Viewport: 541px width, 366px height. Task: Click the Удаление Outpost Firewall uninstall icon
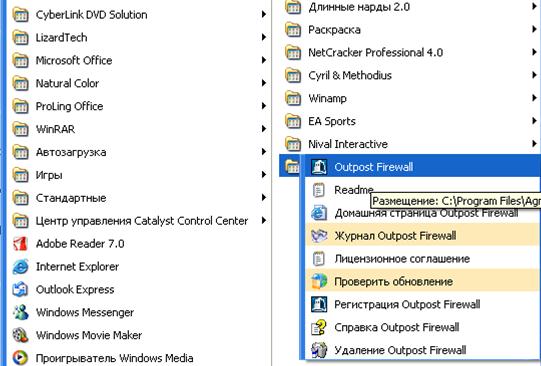coord(319,350)
